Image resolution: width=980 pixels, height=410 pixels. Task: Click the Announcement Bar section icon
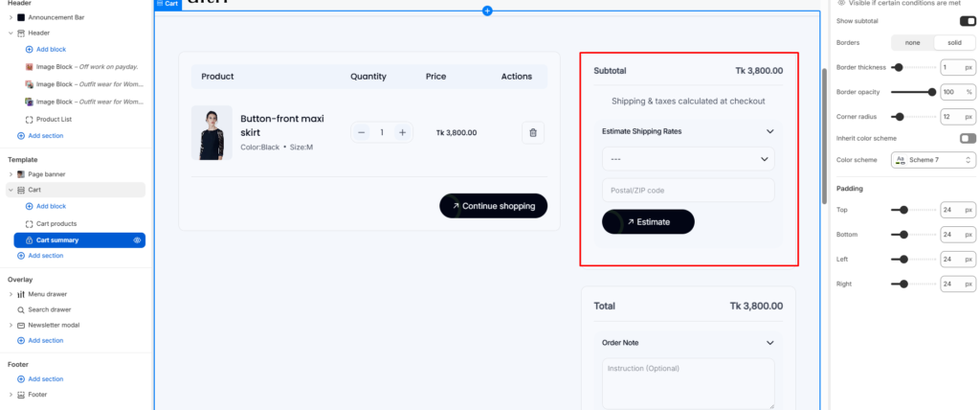point(21,17)
